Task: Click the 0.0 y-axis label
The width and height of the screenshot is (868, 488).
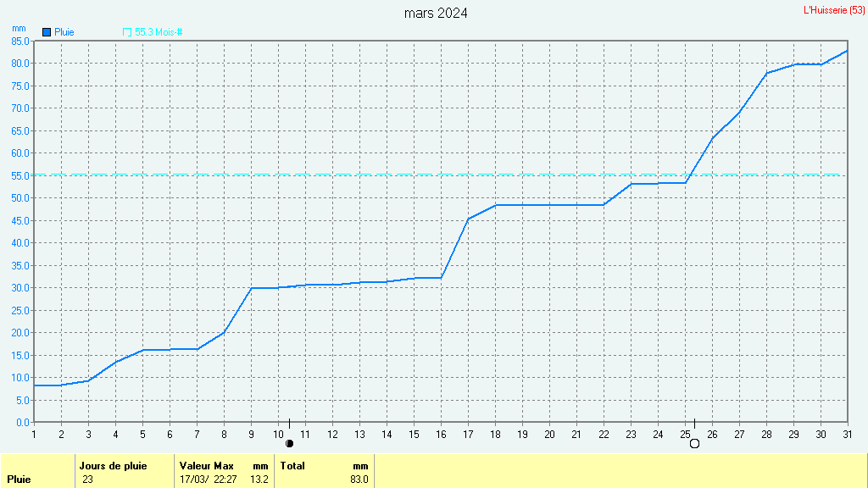Action: click(23, 422)
